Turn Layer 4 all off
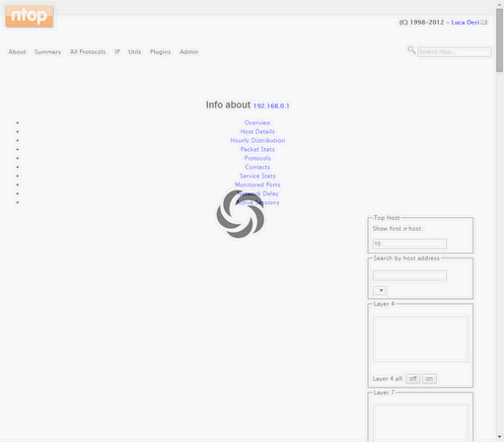The image size is (504, 442). point(412,379)
